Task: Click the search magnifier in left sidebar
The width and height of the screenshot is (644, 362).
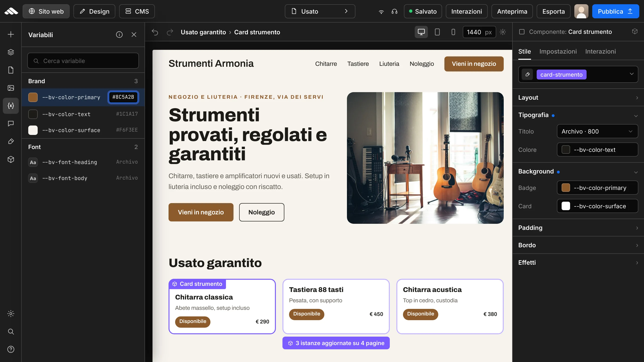Action: pos(11,331)
